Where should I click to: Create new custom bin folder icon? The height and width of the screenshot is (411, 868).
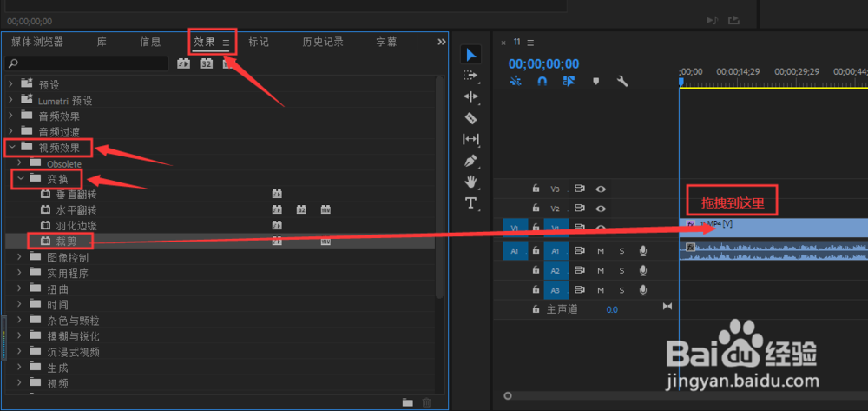[x=407, y=402]
